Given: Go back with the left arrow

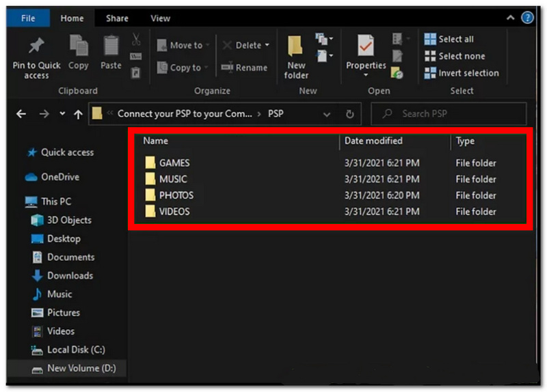Looking at the screenshot, I should (21, 114).
